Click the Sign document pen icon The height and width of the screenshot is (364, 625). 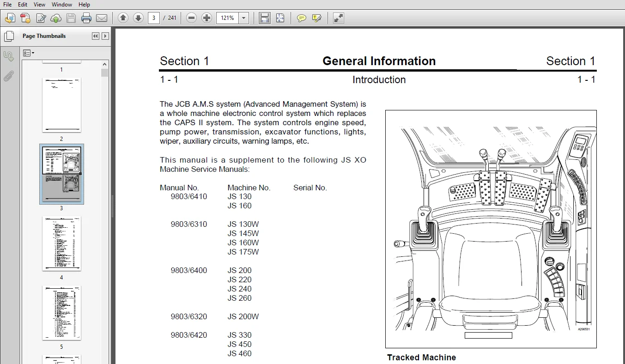point(41,18)
